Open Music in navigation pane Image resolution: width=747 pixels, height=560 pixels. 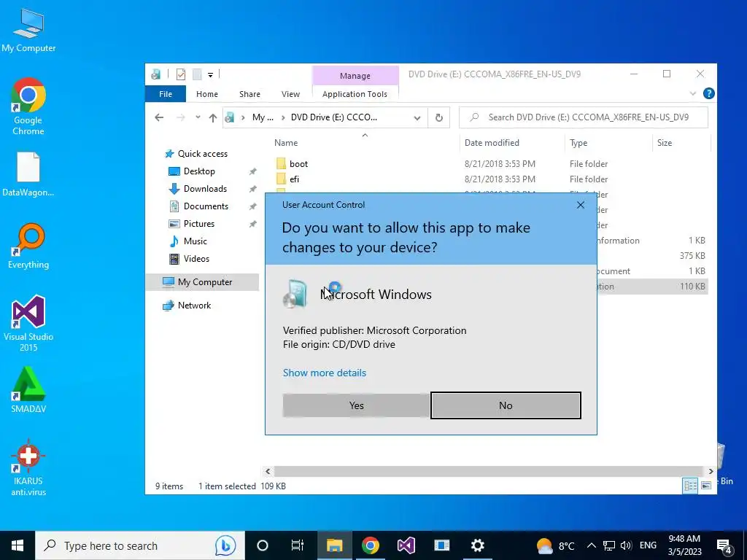point(196,241)
